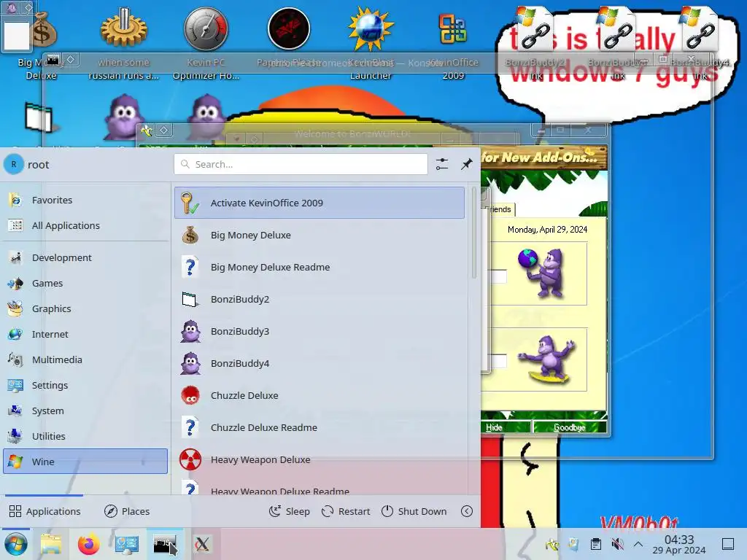The height and width of the screenshot is (560, 747).
Task: Click the Shut Down button
Action: coord(414,511)
